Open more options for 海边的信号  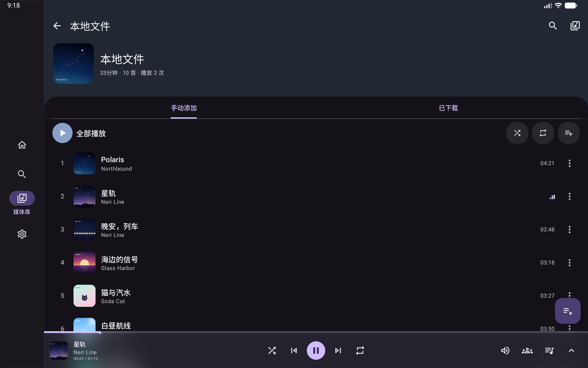pos(570,263)
